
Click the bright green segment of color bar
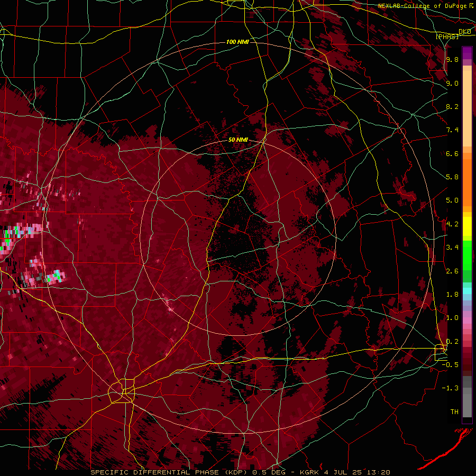467,255
